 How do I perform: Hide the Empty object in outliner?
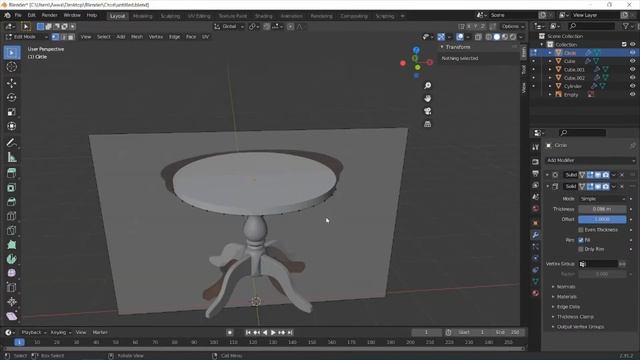tap(632, 94)
